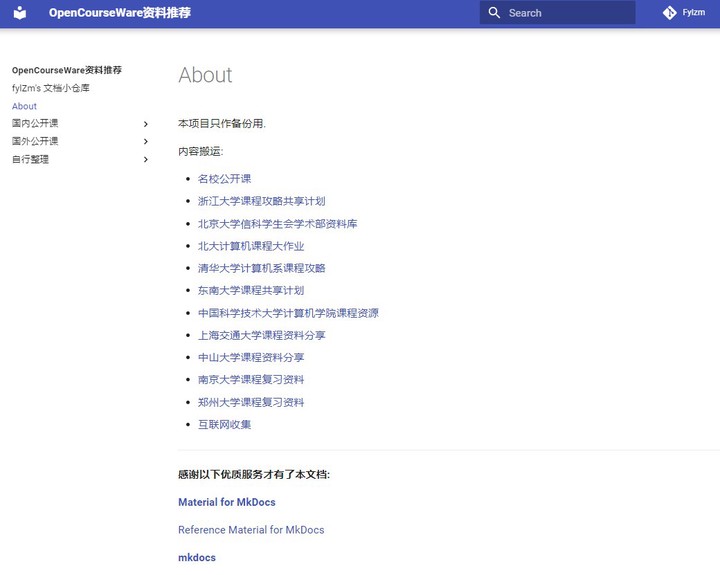Open the Git repository icon for Fylzm
This screenshot has height=575, width=720.
click(669, 13)
